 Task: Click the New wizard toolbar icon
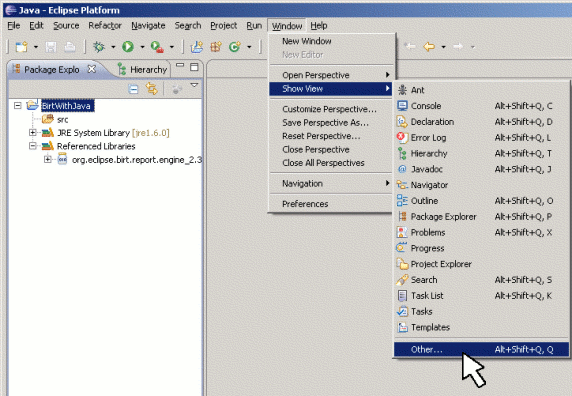pos(22,47)
